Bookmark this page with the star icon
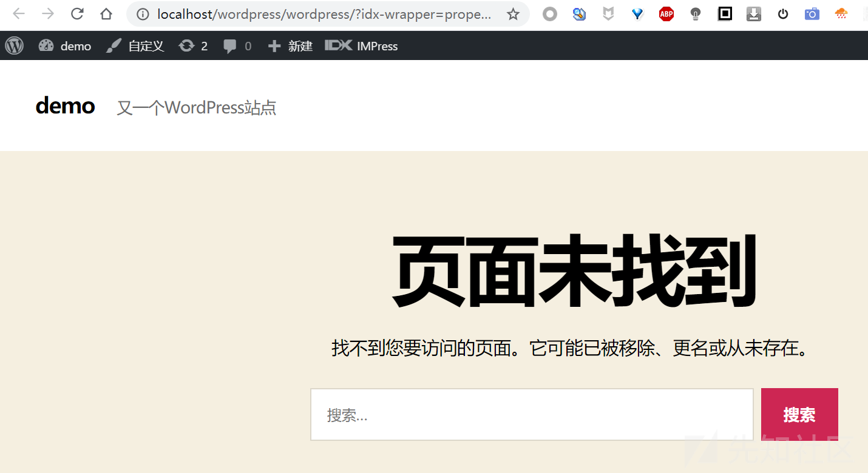This screenshot has width=868, height=473. [513, 14]
